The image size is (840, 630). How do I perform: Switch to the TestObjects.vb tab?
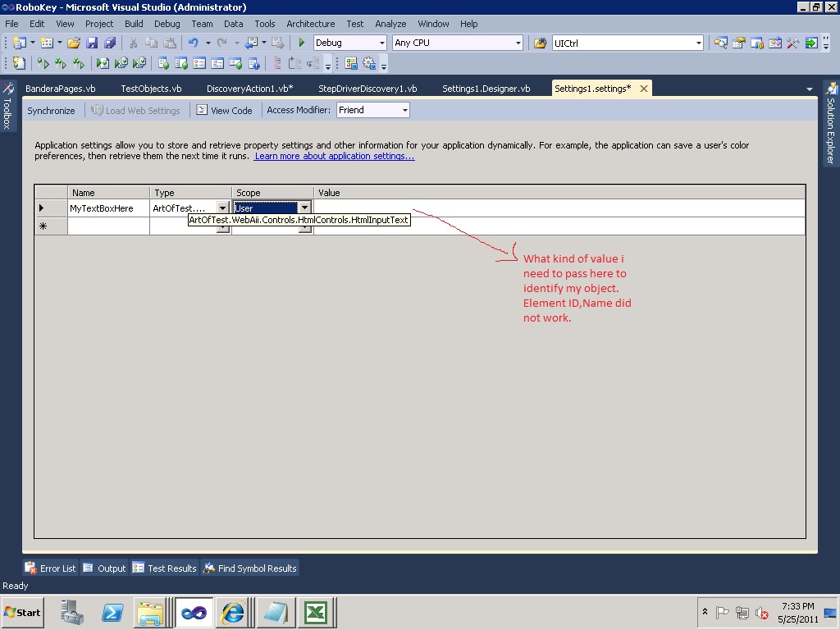(151, 89)
